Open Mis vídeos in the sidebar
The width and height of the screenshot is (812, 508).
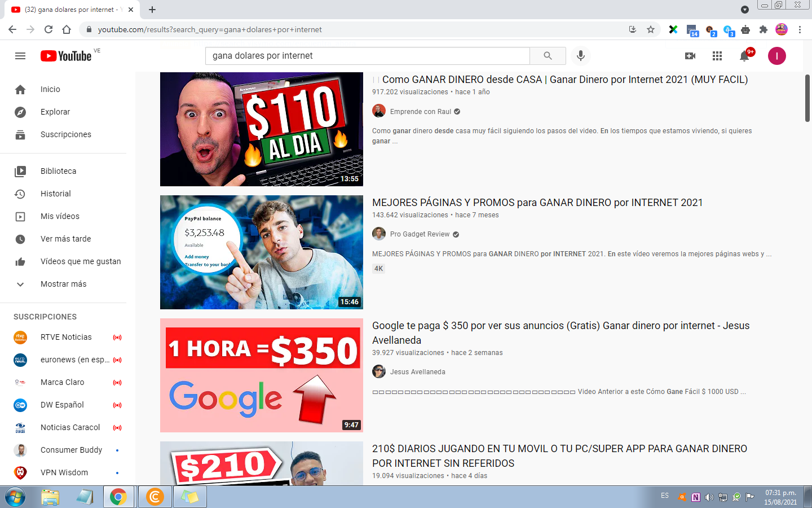(x=63, y=216)
